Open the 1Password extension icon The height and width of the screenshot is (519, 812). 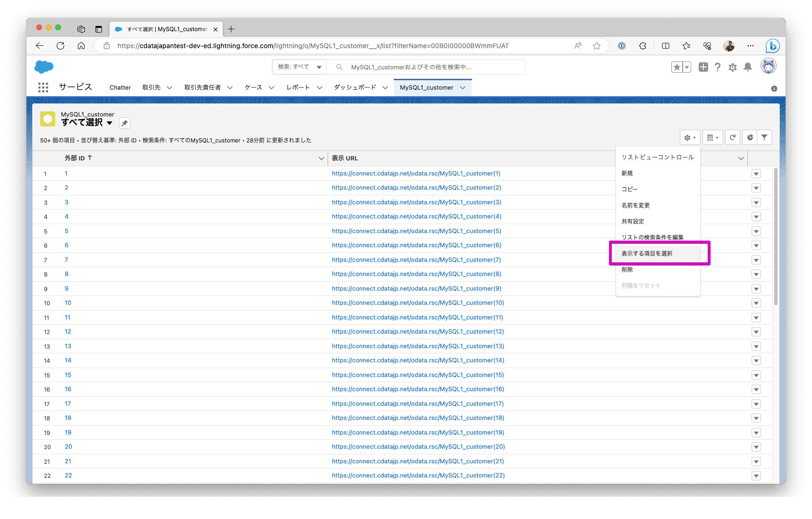[622, 46]
